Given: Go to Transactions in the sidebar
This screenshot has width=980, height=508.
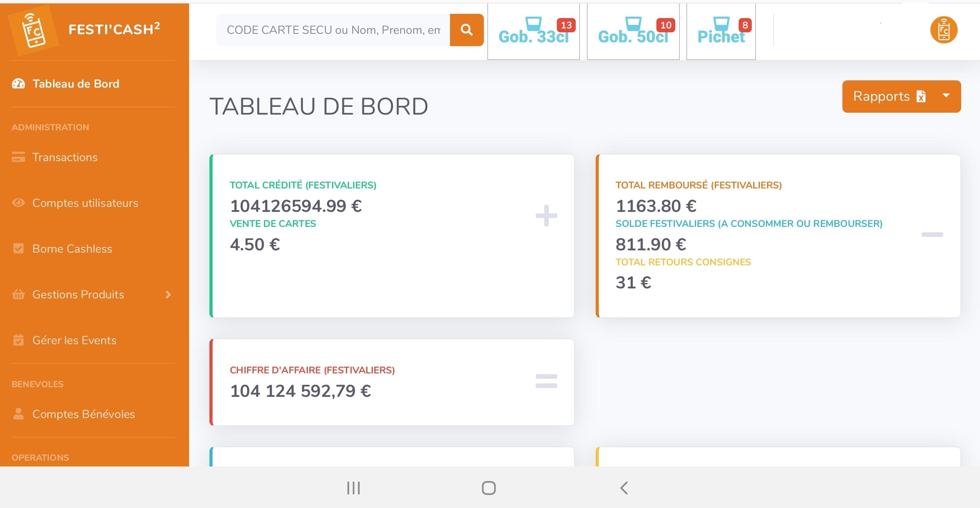Looking at the screenshot, I should 65,157.
